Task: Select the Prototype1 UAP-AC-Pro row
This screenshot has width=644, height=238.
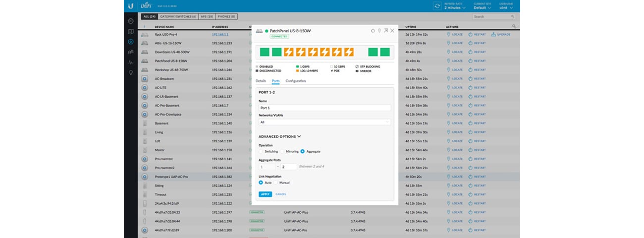Action: click(x=330, y=177)
